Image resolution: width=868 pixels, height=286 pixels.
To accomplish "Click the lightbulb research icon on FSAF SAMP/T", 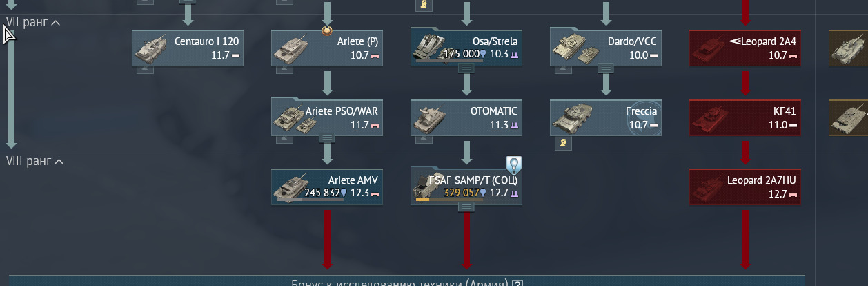I will [514, 164].
